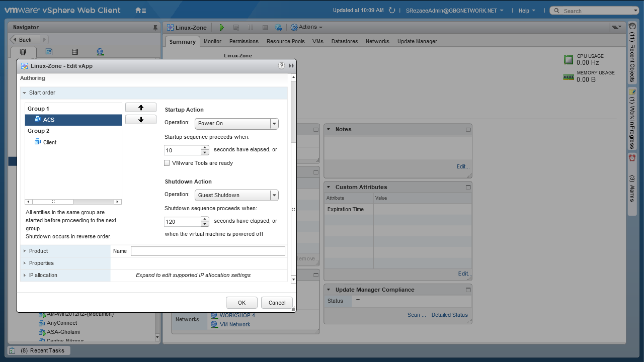Viewport: 644px width, 362px height.
Task: Click OK to save vApp settings
Action: [242, 303]
